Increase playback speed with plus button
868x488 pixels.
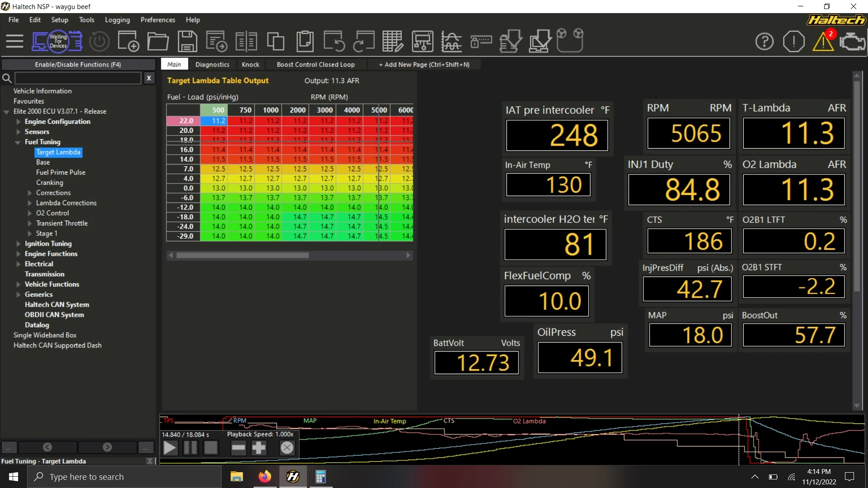(x=259, y=448)
